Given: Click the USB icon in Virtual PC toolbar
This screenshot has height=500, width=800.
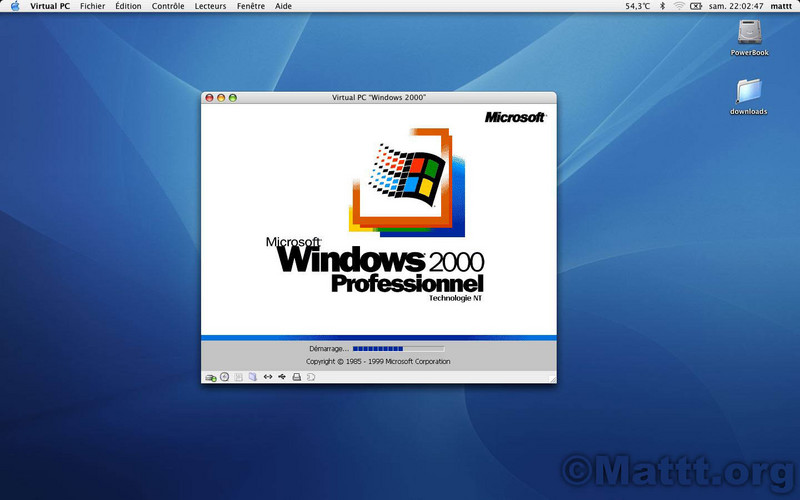Looking at the screenshot, I should coord(282,377).
